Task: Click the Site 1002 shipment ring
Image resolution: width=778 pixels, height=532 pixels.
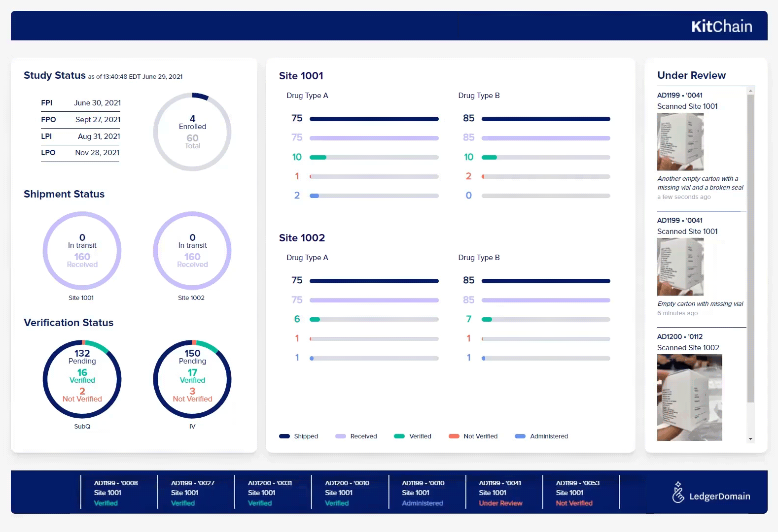Action: pyautogui.click(x=192, y=251)
